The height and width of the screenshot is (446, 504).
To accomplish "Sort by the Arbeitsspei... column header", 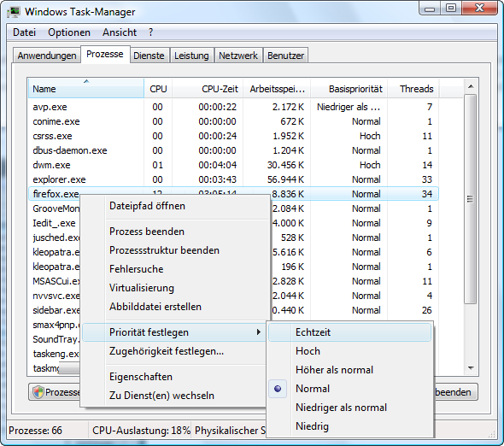I will (277, 88).
